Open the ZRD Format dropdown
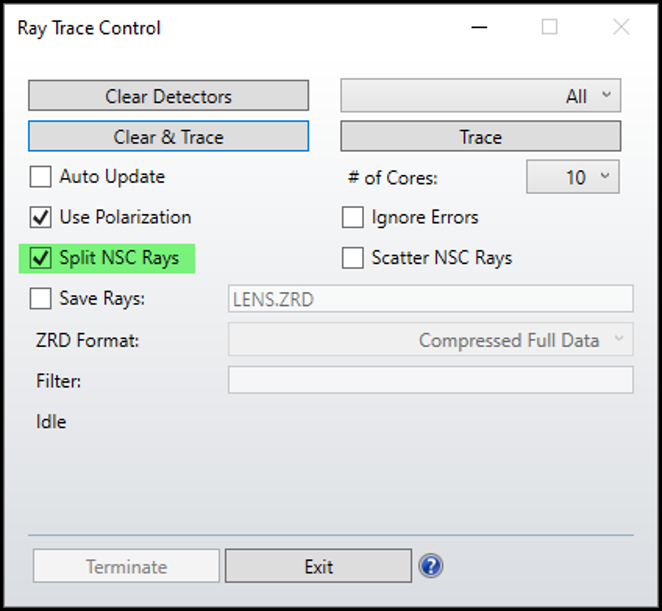Image resolution: width=662 pixels, height=611 pixels. [x=431, y=339]
